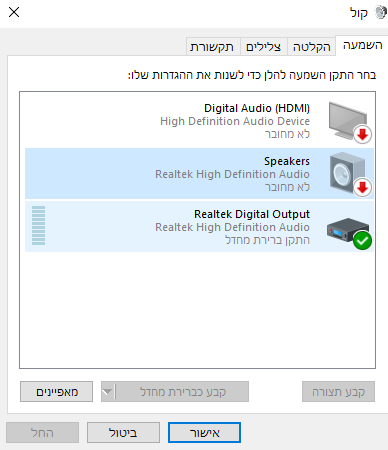The height and width of the screenshot is (450, 388).
Task: Click the קבע תצורה button
Action: tap(338, 392)
